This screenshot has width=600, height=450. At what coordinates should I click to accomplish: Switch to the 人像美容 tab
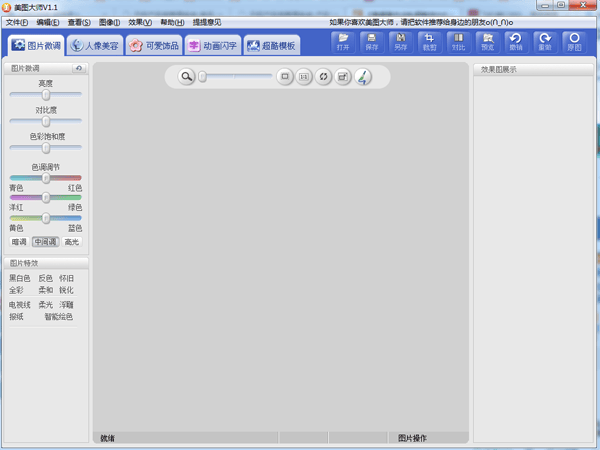point(94,46)
